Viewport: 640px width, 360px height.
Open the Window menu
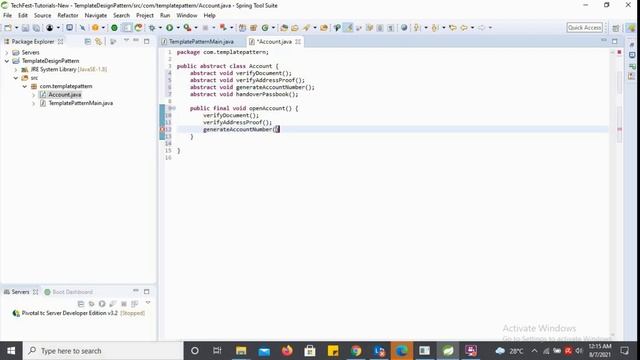click(x=187, y=16)
